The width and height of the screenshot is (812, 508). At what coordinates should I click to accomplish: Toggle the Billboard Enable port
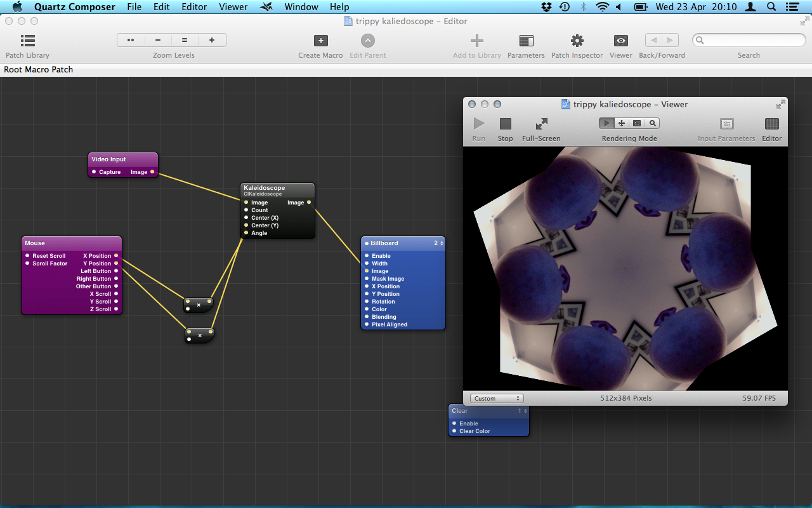coord(367,256)
